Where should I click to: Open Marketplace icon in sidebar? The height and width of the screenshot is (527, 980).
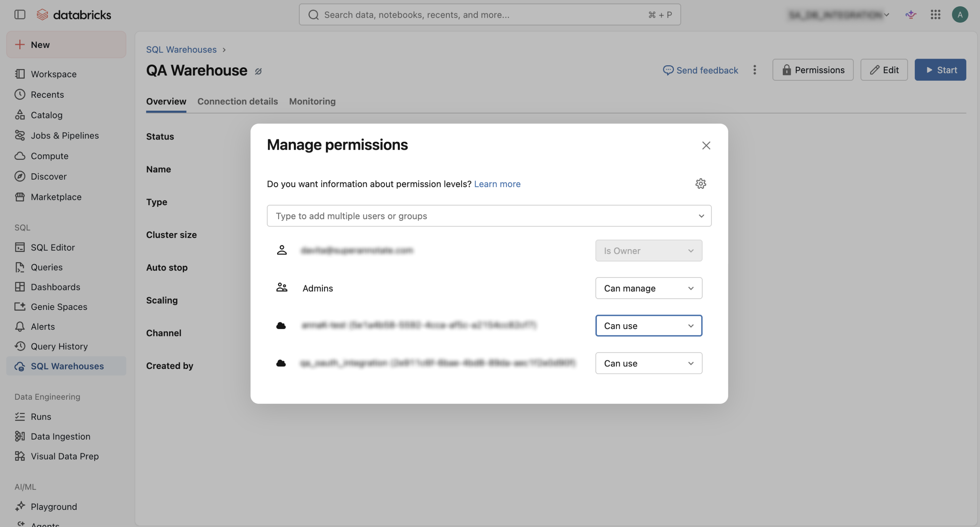click(20, 197)
